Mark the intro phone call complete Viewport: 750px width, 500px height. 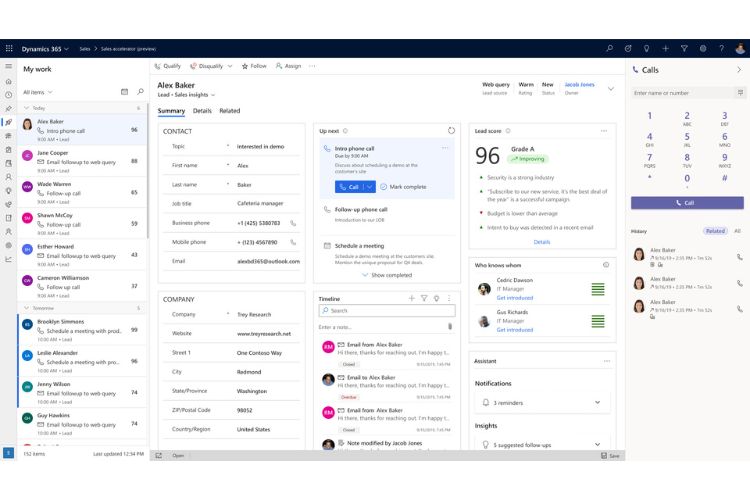tap(402, 187)
